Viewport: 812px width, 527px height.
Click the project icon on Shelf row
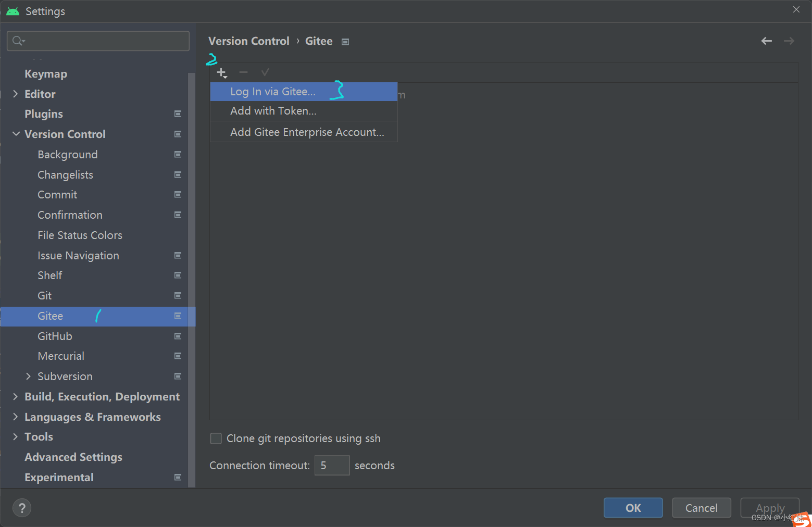point(178,275)
